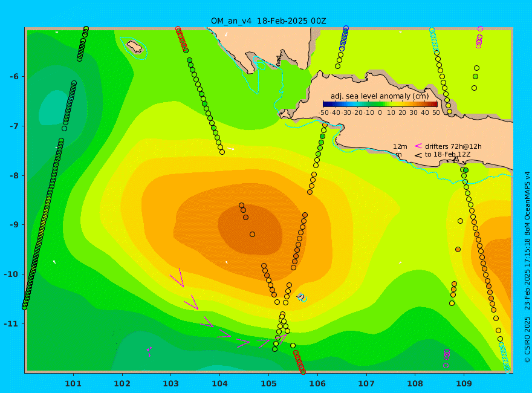Viewport: 532px width, 393px height.
Task: Click the '12m' legend label
Action: tap(400, 146)
